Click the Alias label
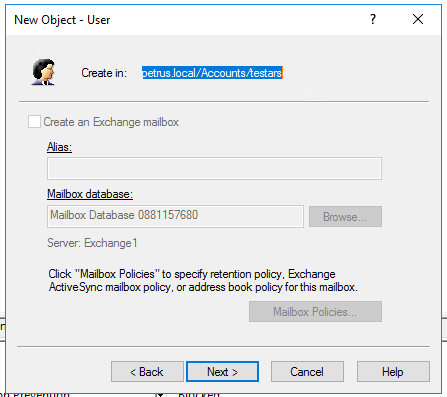 pyautogui.click(x=59, y=147)
